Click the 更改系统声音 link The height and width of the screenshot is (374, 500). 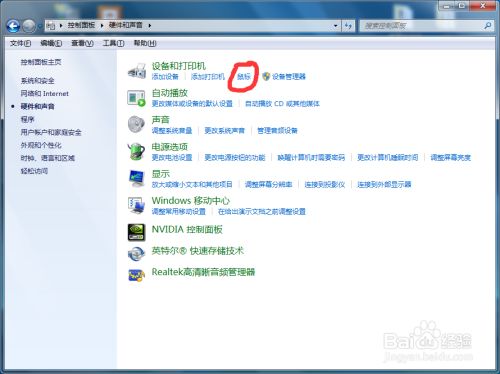[x=224, y=131]
